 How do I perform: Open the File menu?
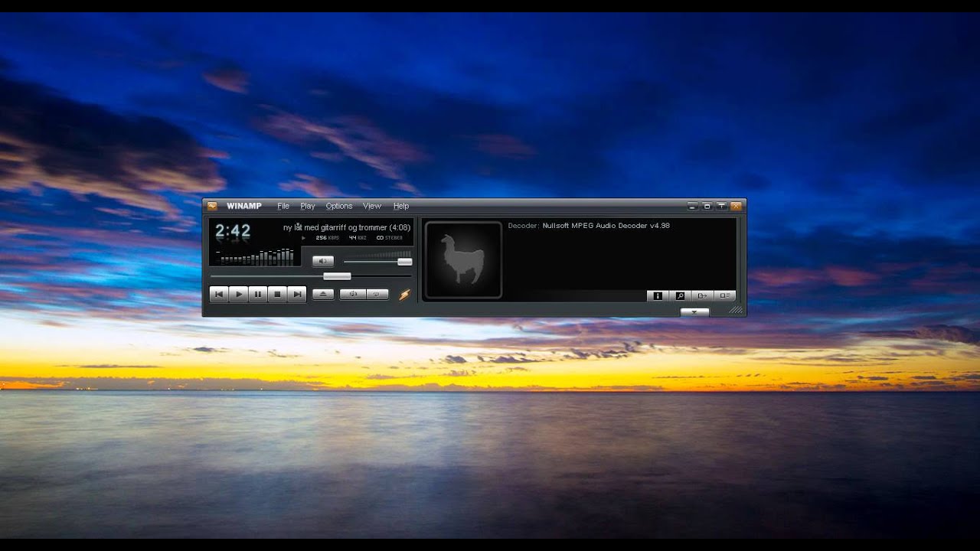(283, 206)
